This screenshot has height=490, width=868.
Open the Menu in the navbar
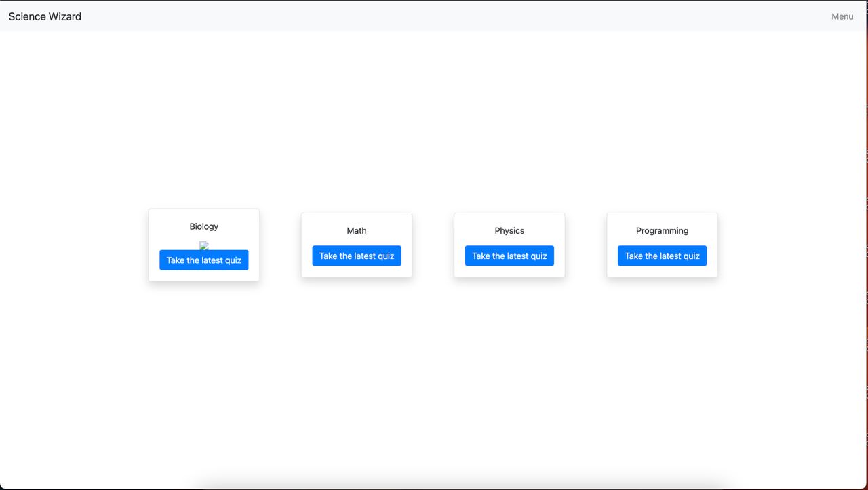[x=842, y=16]
